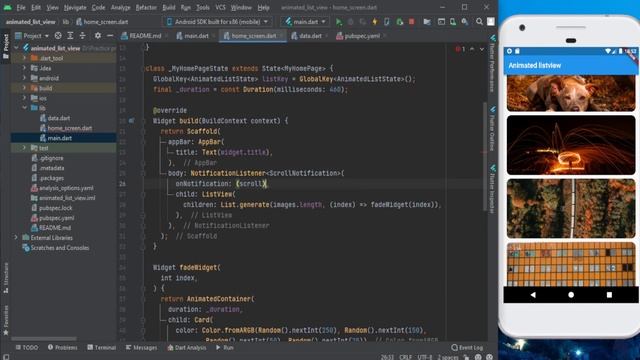Stop the running app red square

point(411,22)
